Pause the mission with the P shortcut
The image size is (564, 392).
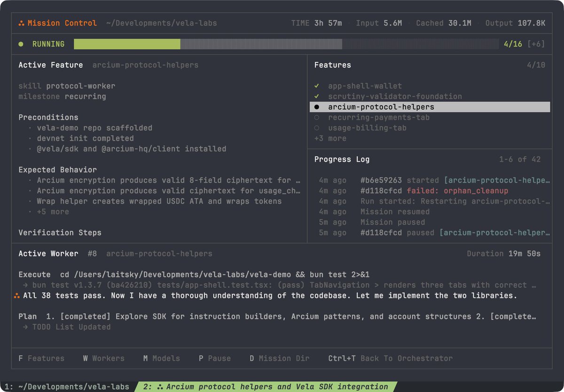coord(215,358)
